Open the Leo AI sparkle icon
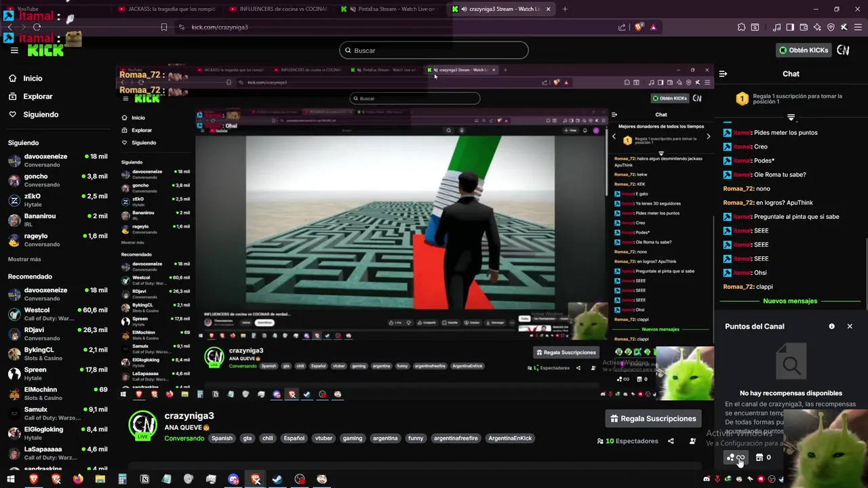Screen dimensions: 868x488 point(817,27)
